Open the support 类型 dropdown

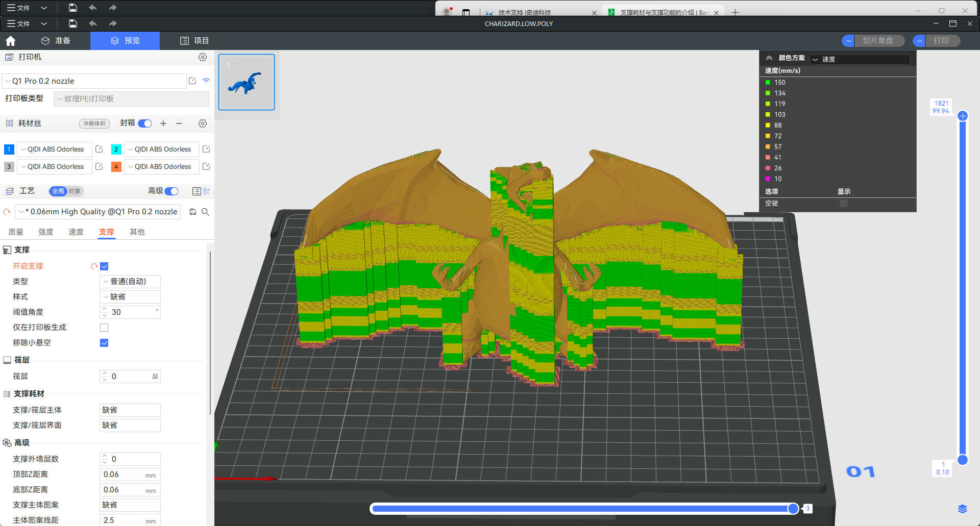pos(130,282)
